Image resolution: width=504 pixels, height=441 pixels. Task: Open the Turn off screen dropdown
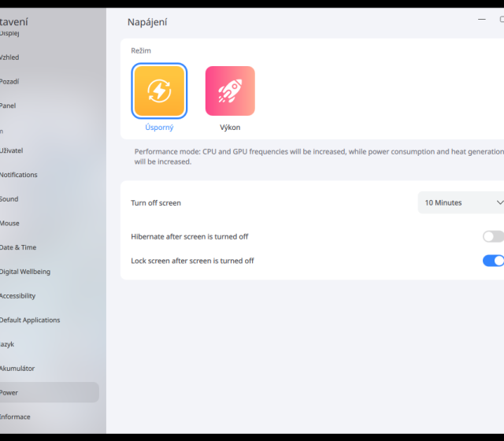(x=461, y=202)
